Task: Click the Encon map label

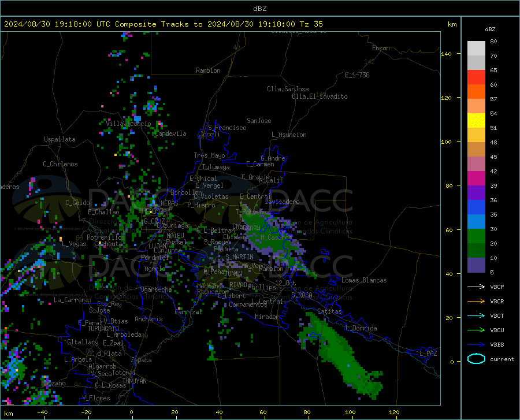Action: (381, 48)
